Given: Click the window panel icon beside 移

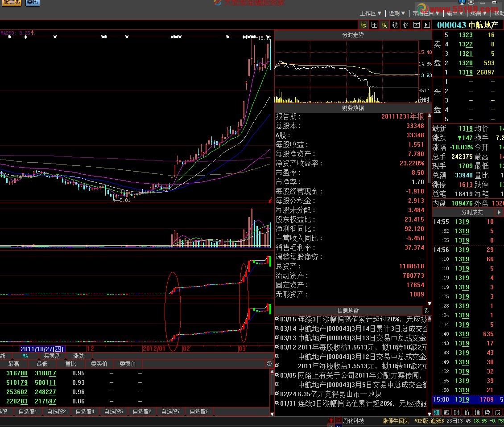Looking at the screenshot, I should coord(416,25).
